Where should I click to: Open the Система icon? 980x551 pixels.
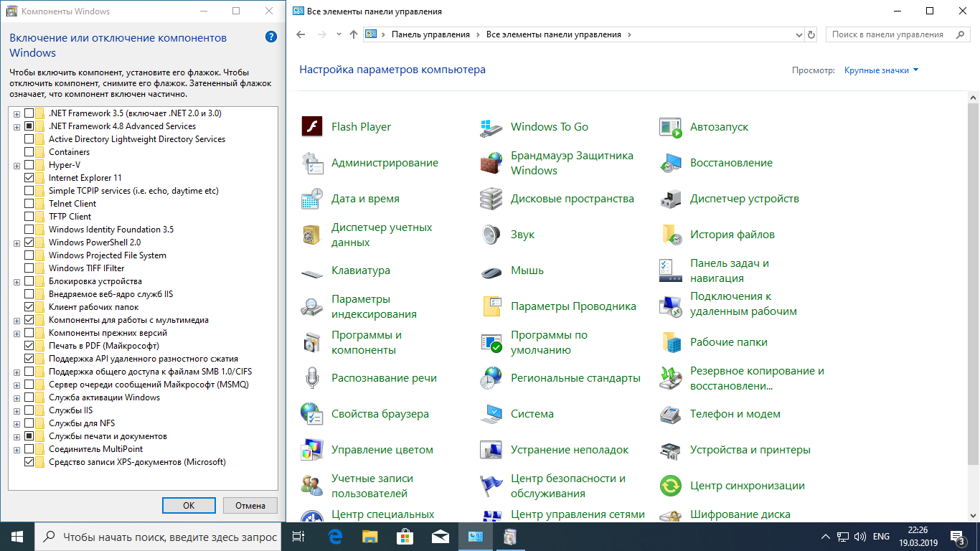tap(491, 414)
